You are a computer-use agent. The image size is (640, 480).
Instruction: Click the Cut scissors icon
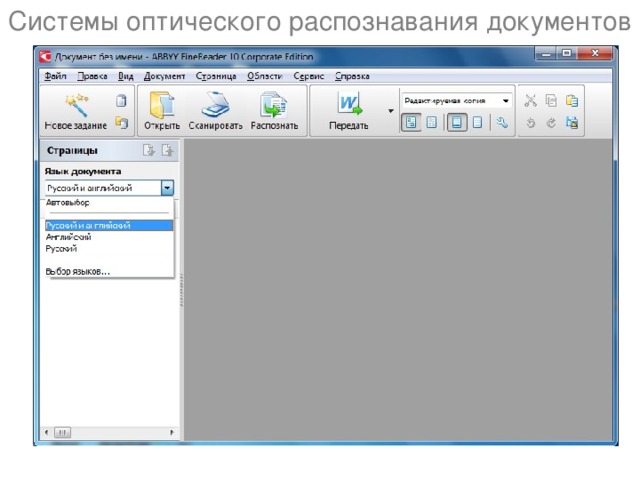[530, 100]
